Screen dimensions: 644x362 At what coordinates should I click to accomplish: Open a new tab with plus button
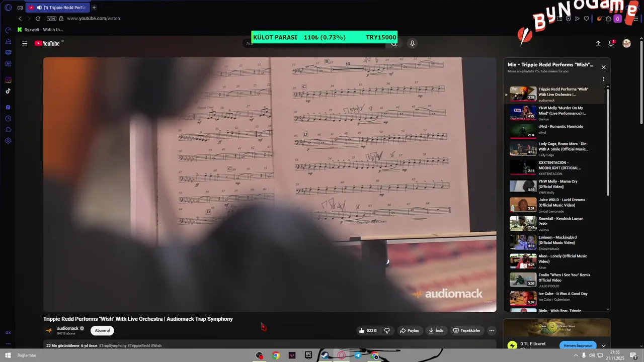click(x=94, y=8)
